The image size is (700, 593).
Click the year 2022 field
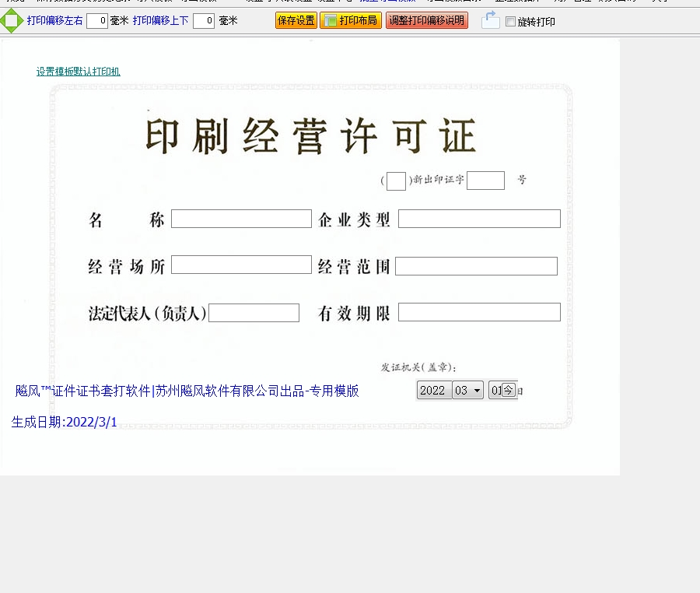coord(432,390)
